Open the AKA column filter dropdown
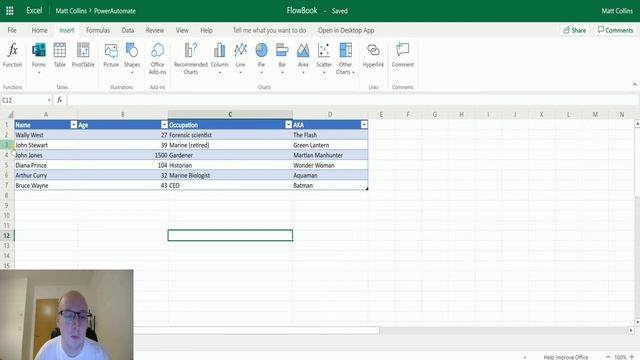 tap(364, 124)
